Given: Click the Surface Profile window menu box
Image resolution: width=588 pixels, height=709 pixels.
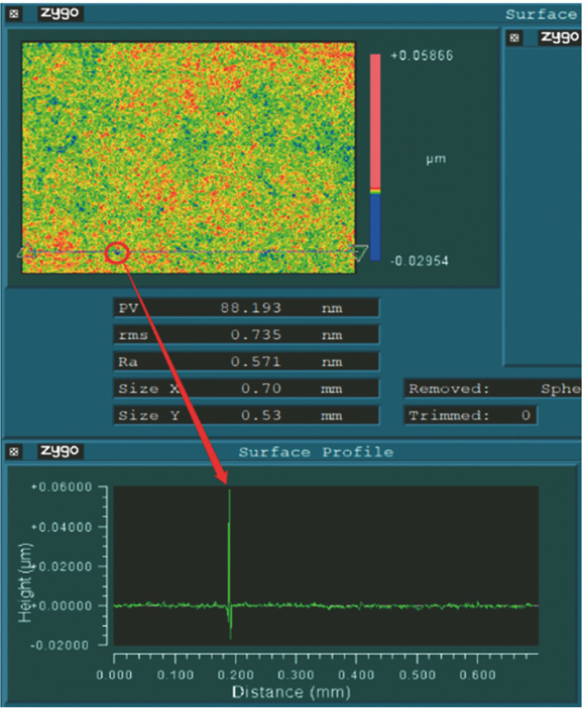Looking at the screenshot, I should pyautogui.click(x=14, y=452).
